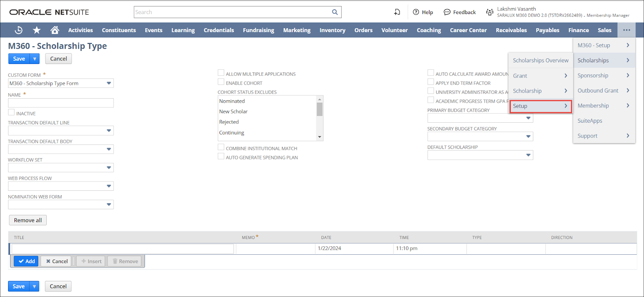Click the Remove all button

28,220
